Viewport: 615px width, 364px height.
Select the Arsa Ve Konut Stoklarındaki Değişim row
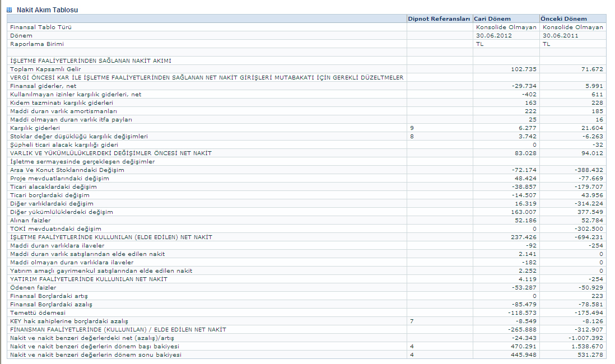[x=67, y=170]
